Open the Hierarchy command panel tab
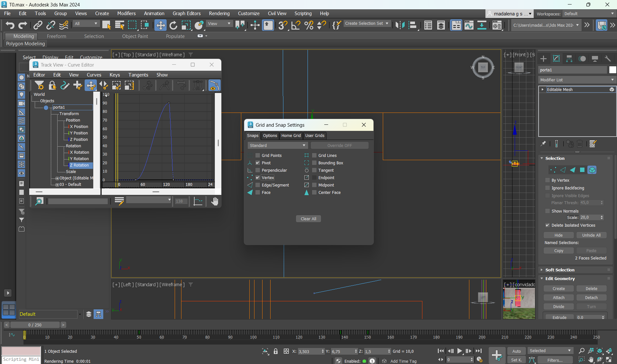 [x=569, y=59]
